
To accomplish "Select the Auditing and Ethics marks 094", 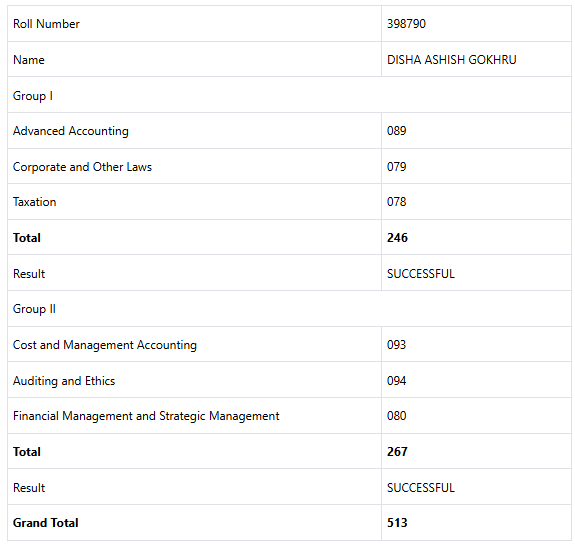I will (396, 381).
